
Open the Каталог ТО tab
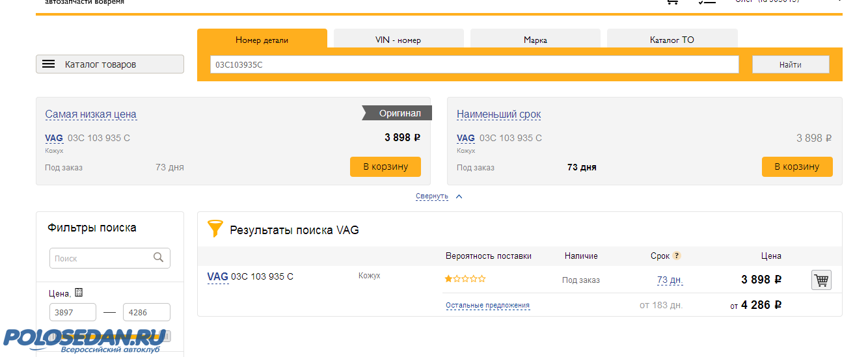tap(671, 40)
